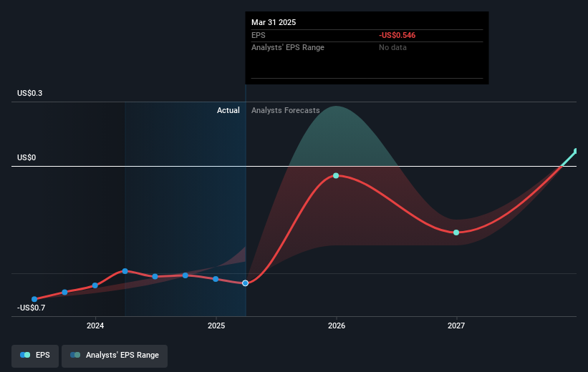Click the -US$0.7 y-axis label
Screen dimensions: 588x372
pos(31,308)
